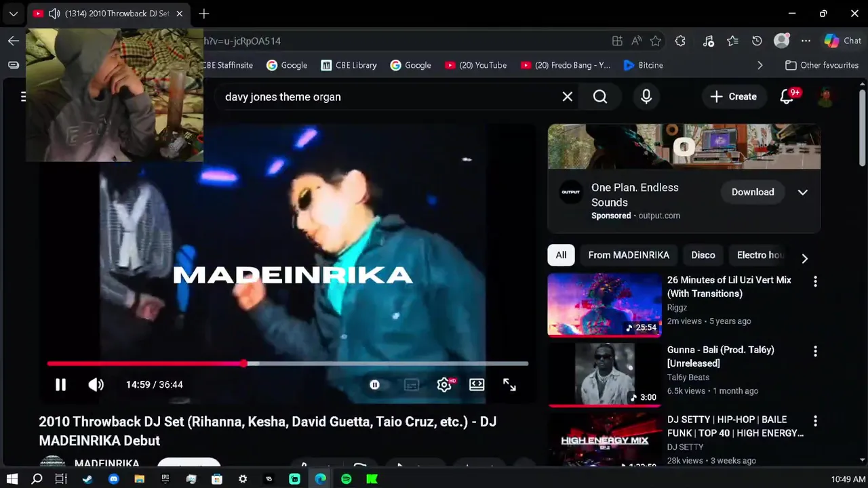Click the Edge apps/split icon in the address bar

coord(617,41)
